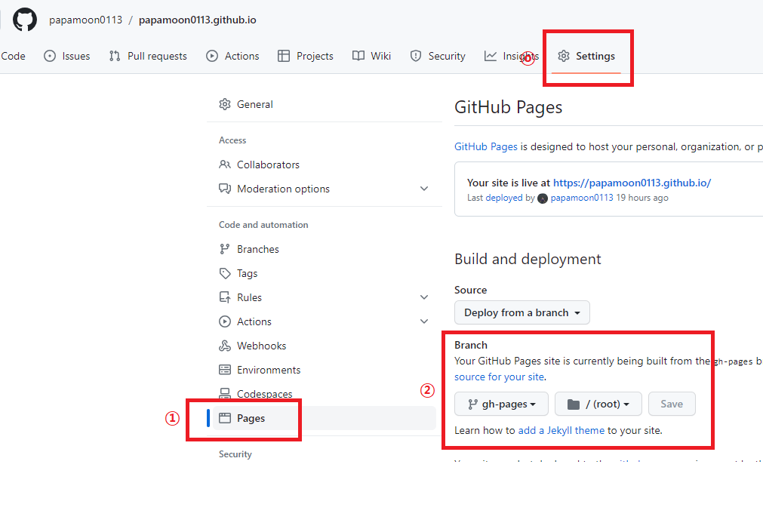Image resolution: width=763 pixels, height=532 pixels.
Task: Click the General gear icon in sidebar
Action: (225, 104)
